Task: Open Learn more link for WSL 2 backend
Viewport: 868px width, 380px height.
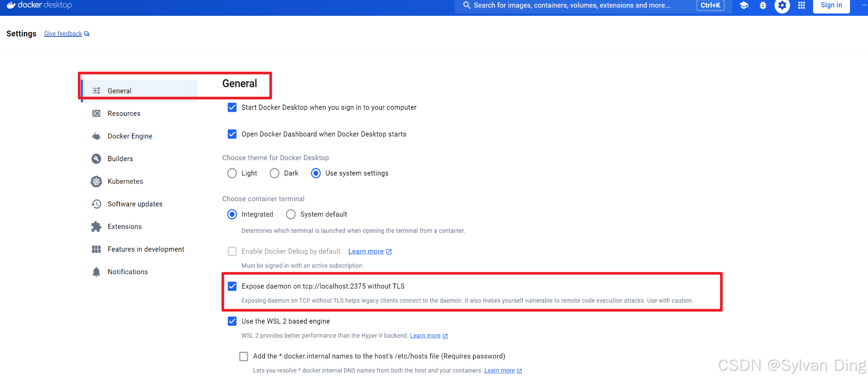Action: [425, 336]
